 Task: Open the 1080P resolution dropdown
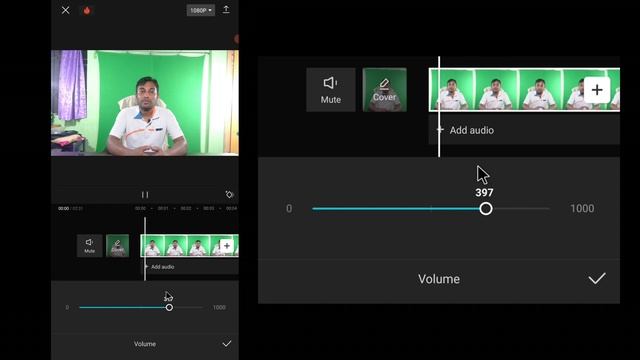(x=201, y=10)
